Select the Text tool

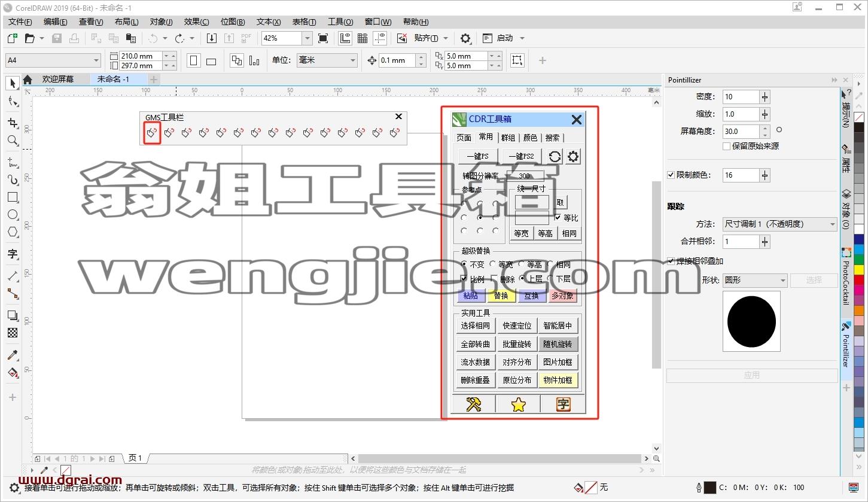pos(12,254)
